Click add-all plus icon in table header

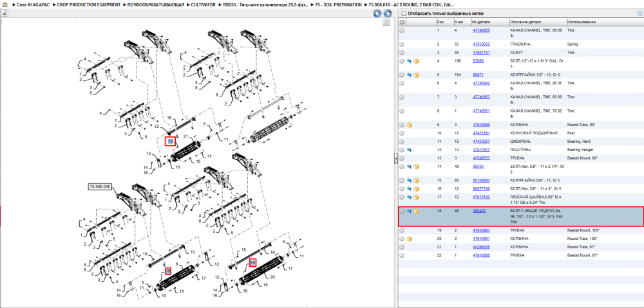coord(402,22)
